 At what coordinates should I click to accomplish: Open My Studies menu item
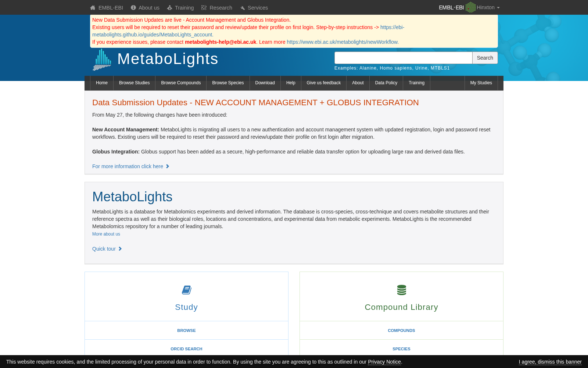click(481, 83)
